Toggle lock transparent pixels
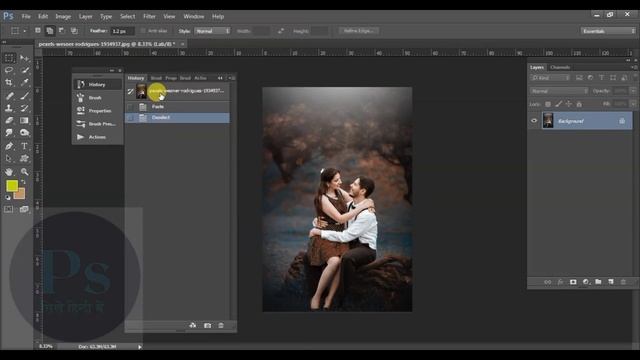Viewport: 640px width, 360px height. tap(548, 104)
